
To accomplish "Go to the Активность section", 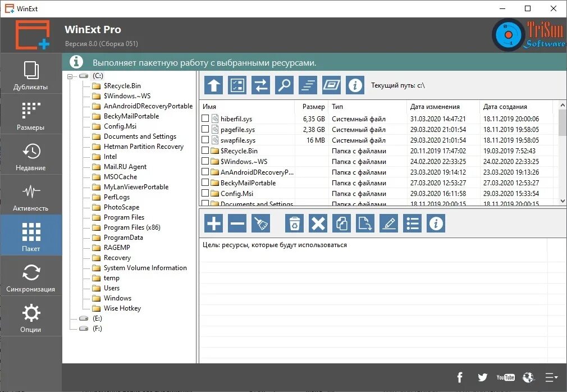I will (31, 195).
